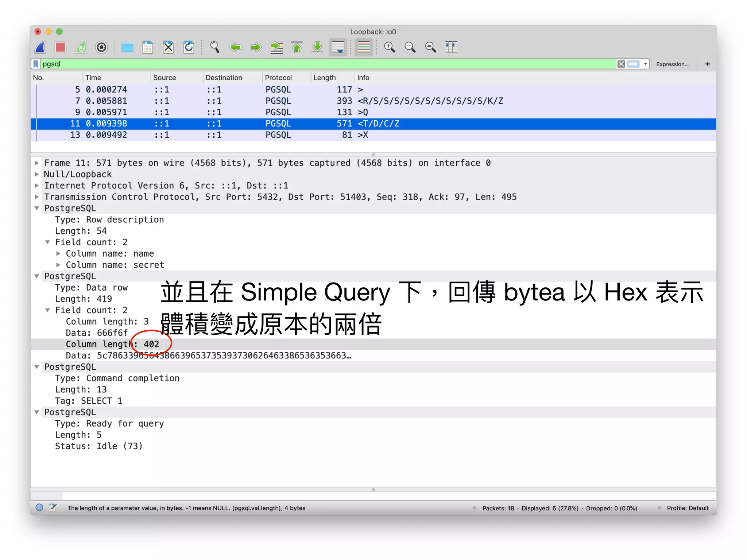Sort by the Protocol column header
This screenshot has height=560, width=747.
(x=286, y=78)
